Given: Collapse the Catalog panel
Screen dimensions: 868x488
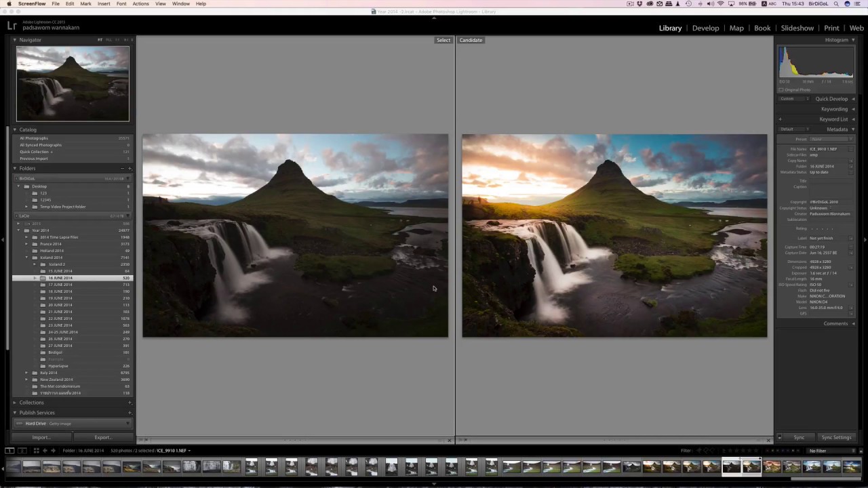Looking at the screenshot, I should click(x=15, y=129).
